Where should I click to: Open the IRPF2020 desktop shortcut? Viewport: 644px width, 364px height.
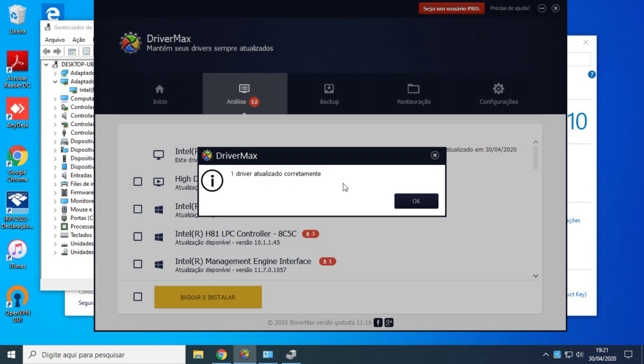(17, 210)
